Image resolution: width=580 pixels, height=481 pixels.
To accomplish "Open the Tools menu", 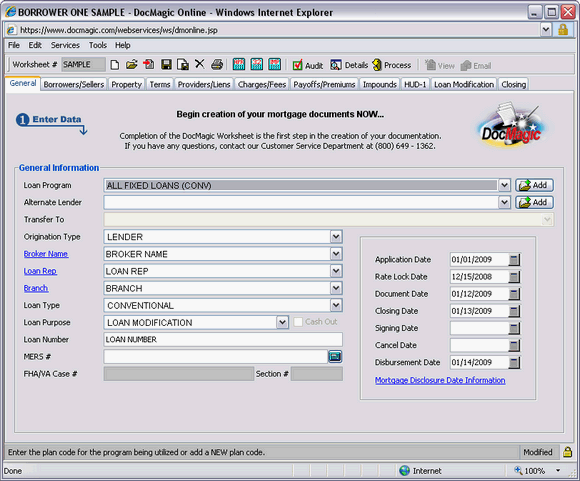I will 98,45.
